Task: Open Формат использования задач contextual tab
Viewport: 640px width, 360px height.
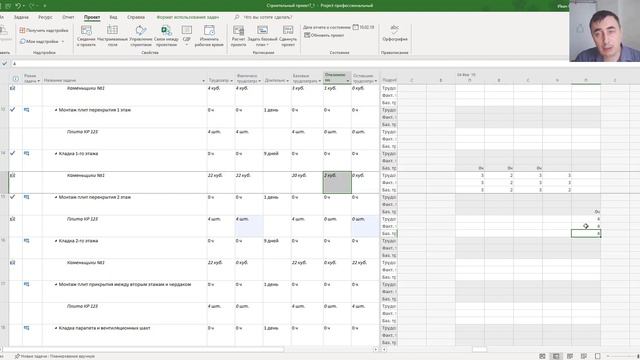Action: pos(188,17)
